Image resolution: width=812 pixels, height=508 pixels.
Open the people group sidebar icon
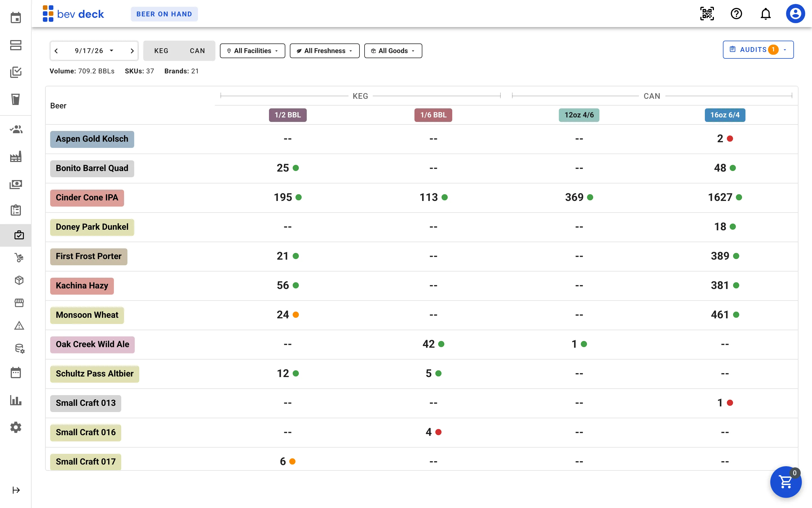[16, 129]
